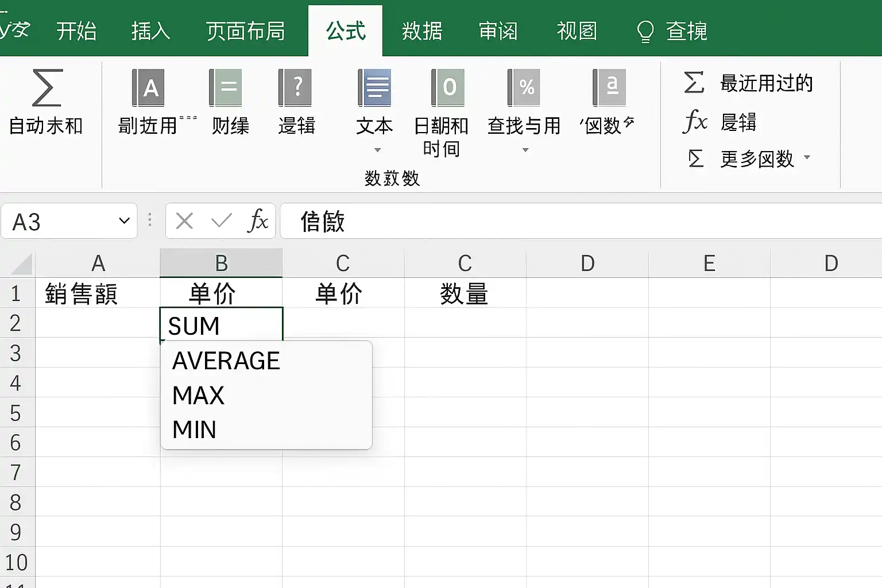
Task: Open the Text functions book icon
Action: (374, 88)
